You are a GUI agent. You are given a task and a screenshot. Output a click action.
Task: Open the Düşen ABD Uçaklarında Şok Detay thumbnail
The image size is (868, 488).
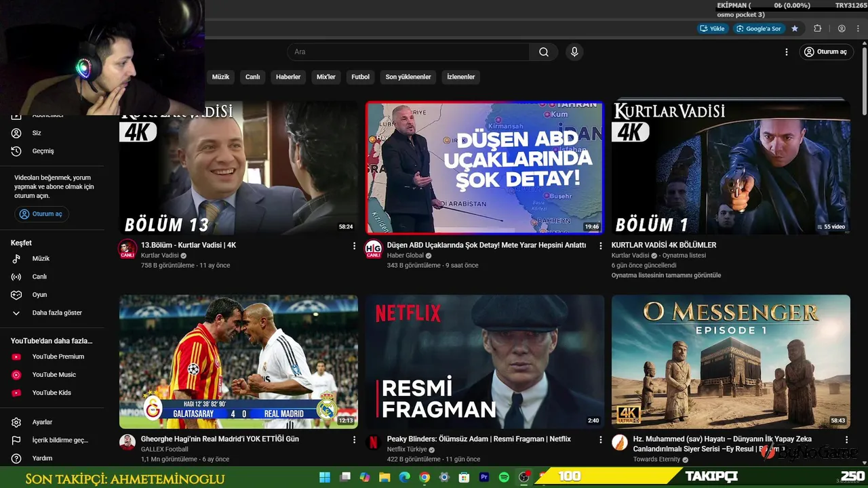pyautogui.click(x=484, y=168)
